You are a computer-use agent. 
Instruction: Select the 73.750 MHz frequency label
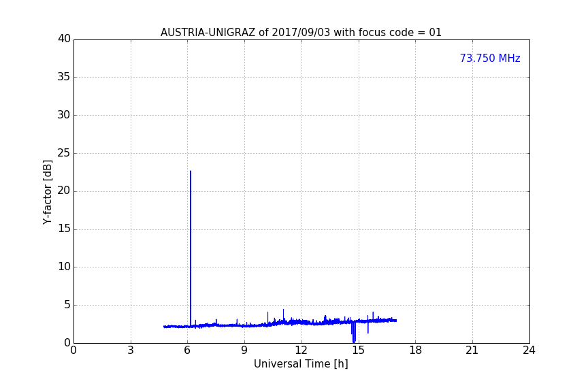coord(490,59)
